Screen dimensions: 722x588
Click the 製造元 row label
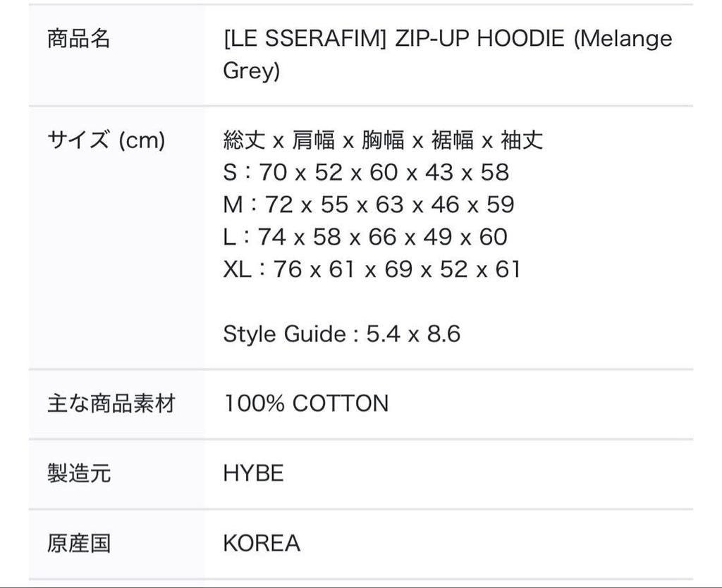(78, 474)
